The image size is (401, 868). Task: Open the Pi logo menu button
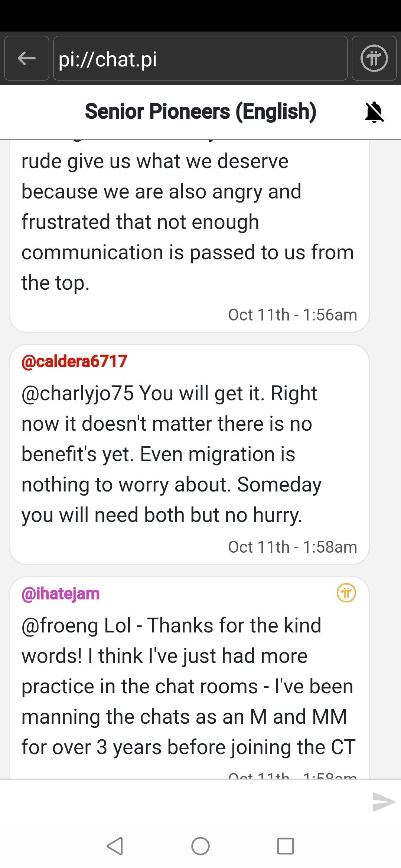pos(374,58)
